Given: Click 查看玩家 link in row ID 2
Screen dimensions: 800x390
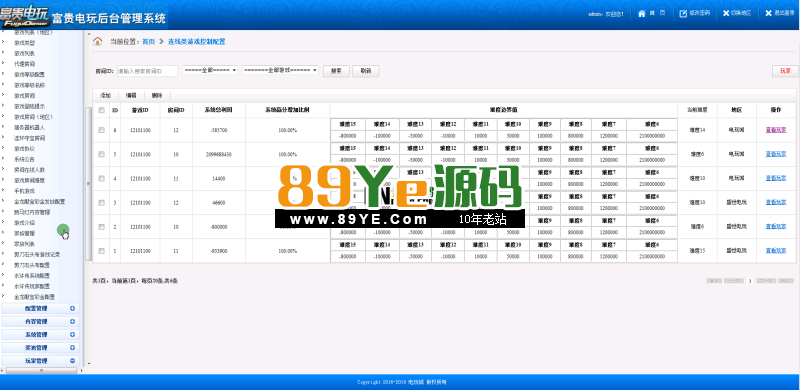Looking at the screenshot, I should (776, 227).
